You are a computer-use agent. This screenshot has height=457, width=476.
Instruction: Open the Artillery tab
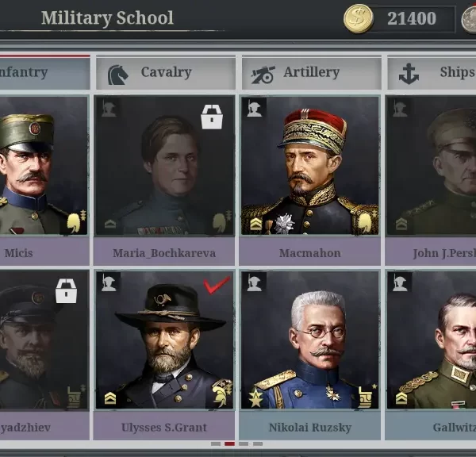click(312, 73)
